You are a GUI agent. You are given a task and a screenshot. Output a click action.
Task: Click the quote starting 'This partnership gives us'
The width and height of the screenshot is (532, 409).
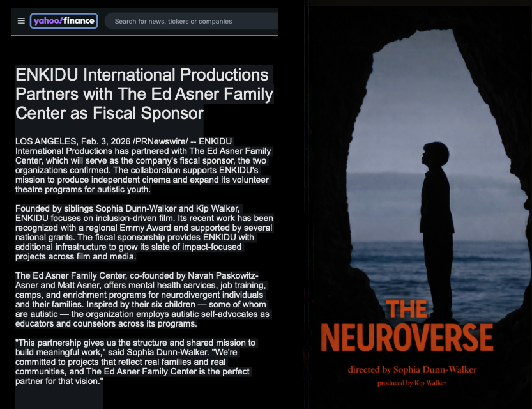coord(135,362)
